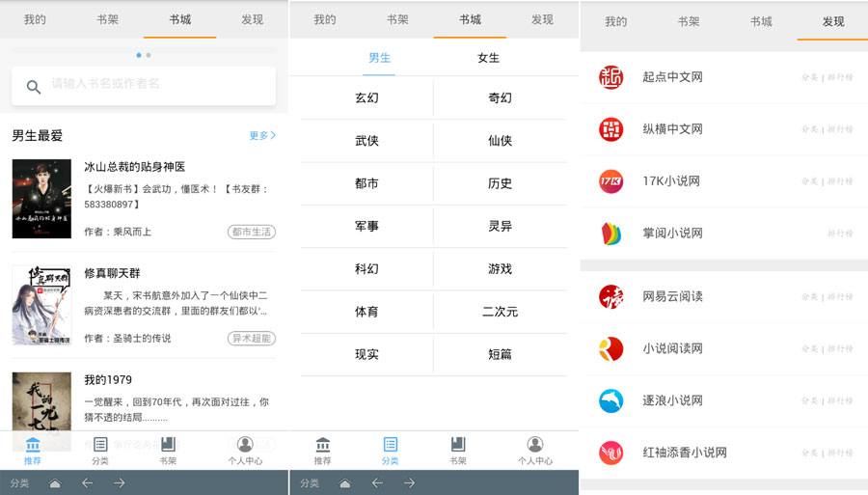Click the 分类 link in the 17K小说网 row
Image resolution: width=868 pixels, height=495 pixels.
810,181
